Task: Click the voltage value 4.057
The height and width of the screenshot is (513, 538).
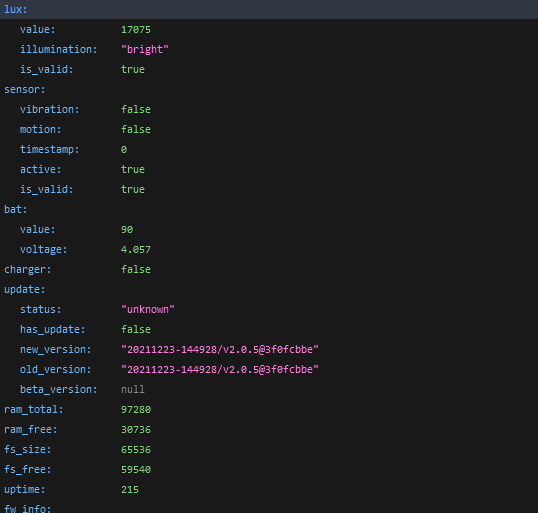Action: pos(136,249)
